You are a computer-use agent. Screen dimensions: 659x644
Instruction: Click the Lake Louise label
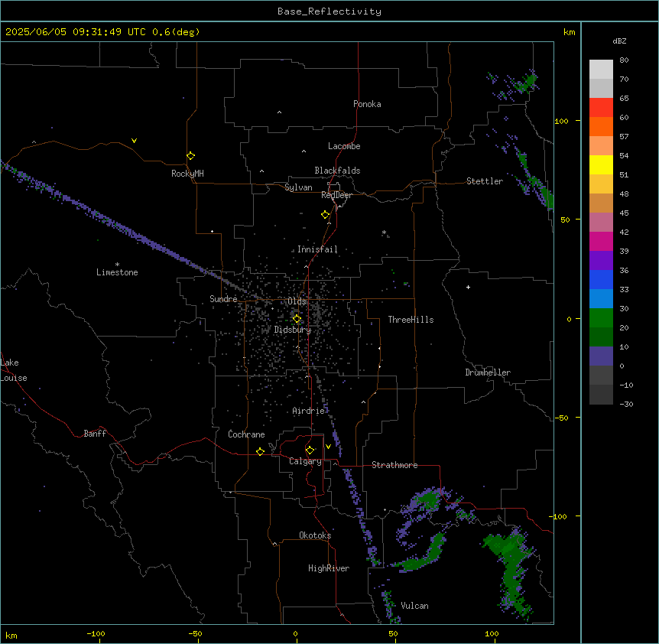[x=14, y=370]
